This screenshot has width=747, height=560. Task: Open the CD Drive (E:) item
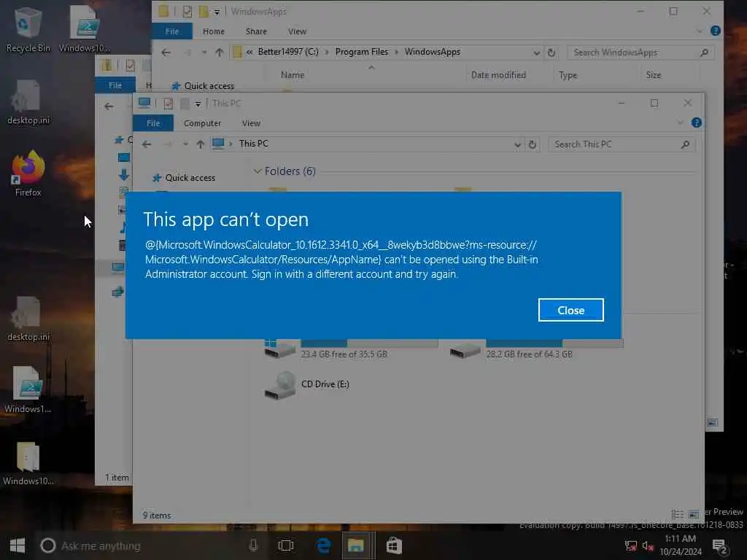click(307, 385)
